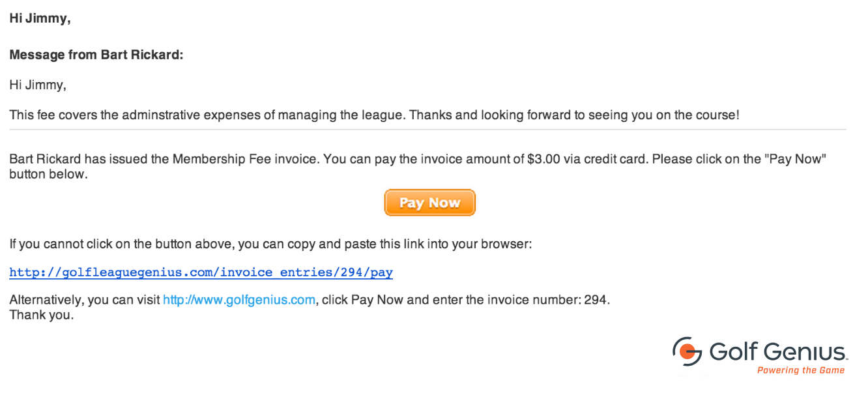Click the Golf Genius wordmark text

(778, 352)
